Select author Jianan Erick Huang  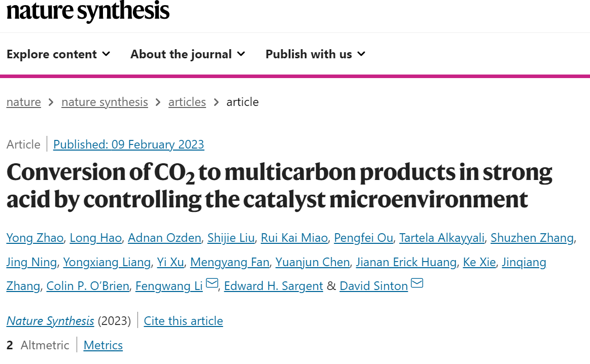tap(406, 262)
